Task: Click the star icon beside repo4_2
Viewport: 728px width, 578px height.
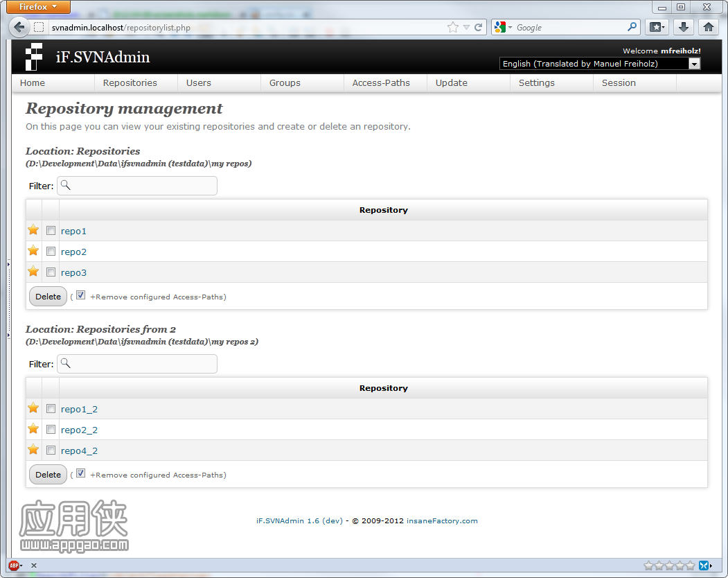Action: (x=33, y=449)
